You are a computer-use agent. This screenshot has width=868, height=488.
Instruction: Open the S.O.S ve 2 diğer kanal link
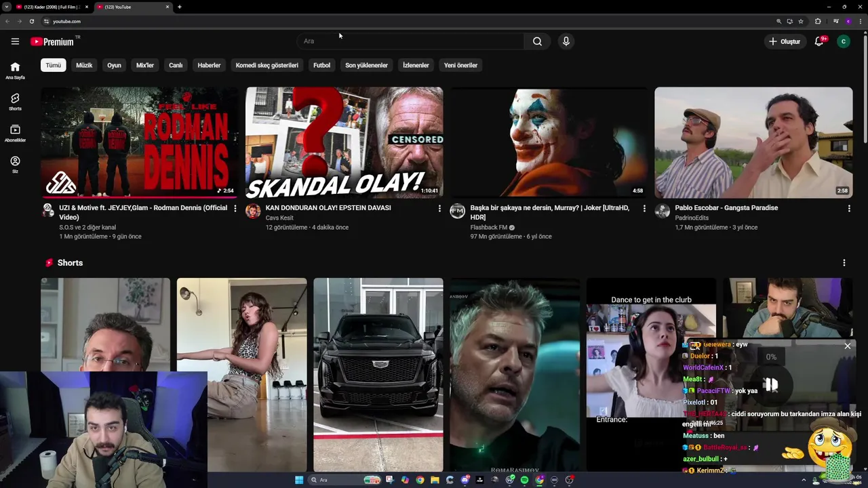tap(87, 227)
